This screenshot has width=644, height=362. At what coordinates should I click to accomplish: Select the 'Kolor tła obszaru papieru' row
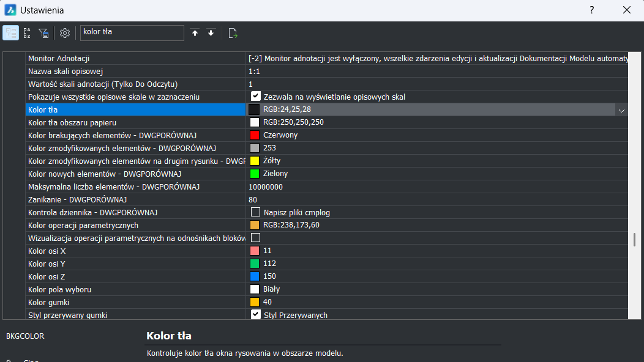pyautogui.click(x=135, y=122)
